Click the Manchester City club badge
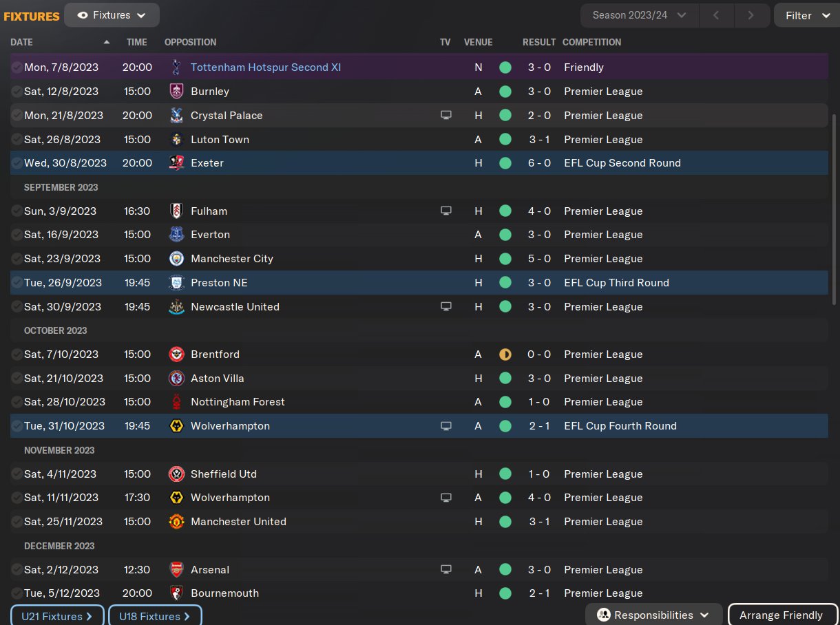The height and width of the screenshot is (625, 840). [176, 259]
